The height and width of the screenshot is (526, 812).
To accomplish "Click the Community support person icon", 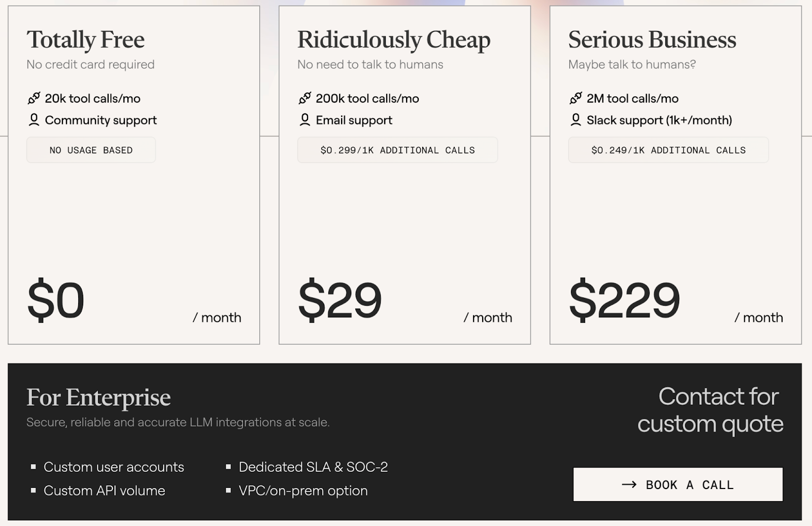I will [x=33, y=120].
